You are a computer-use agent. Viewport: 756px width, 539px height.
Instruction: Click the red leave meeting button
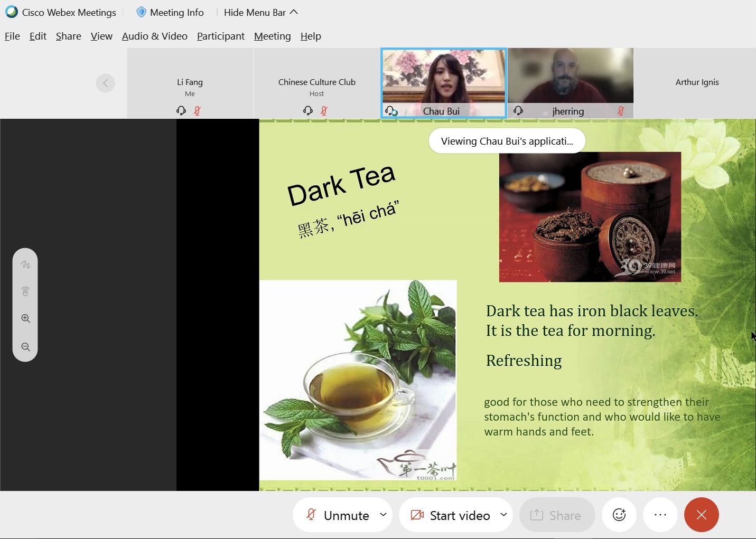click(x=701, y=515)
